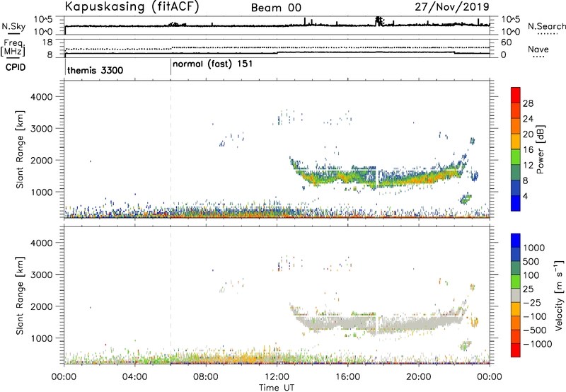Select the 4000 tick in power panel
Viewport: 566px width, 392px height.
tap(41, 97)
